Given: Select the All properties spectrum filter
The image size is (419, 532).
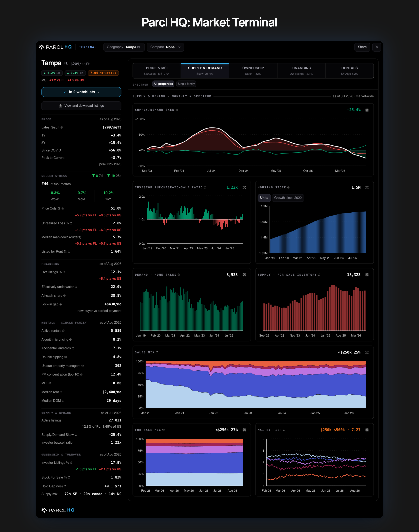Looking at the screenshot, I should (x=163, y=84).
